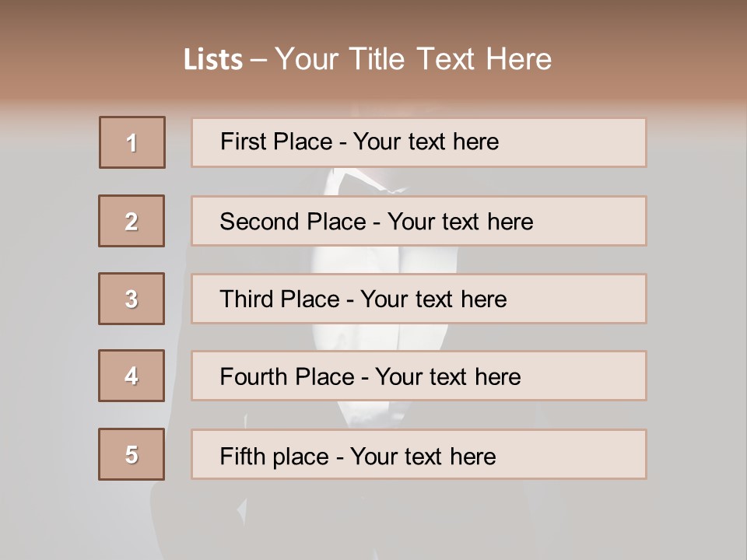Click 'Your text here' in Fifth place bar
This screenshot has height=560, width=747.
(423, 457)
